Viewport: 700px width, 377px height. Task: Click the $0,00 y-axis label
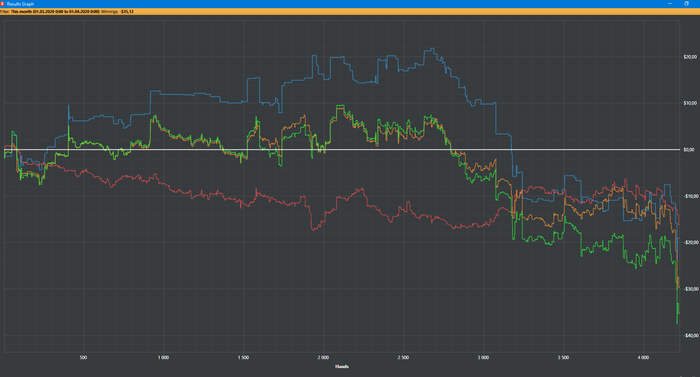click(689, 150)
